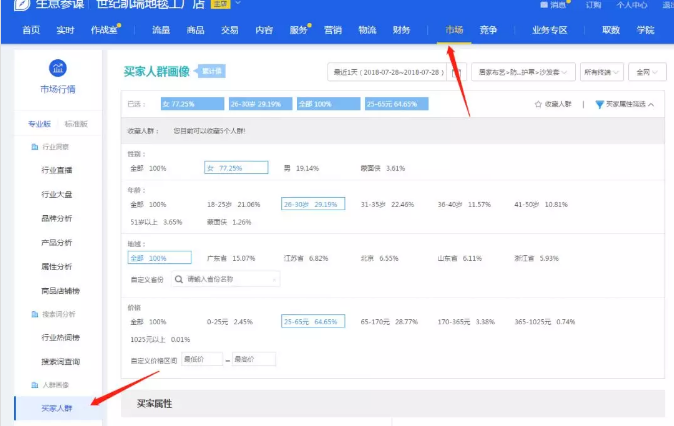The image size is (674, 426).
Task: Open the 商品 tab
Action: [195, 30]
